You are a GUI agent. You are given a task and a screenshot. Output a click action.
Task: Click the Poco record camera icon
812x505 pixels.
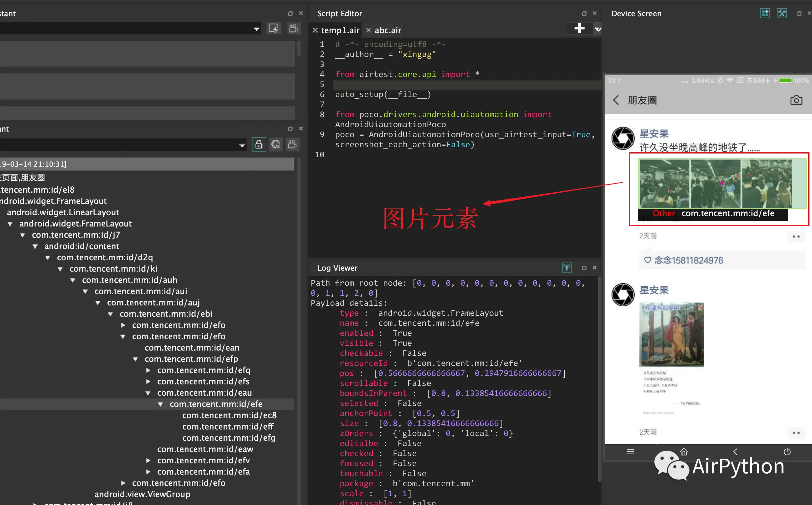click(x=293, y=145)
